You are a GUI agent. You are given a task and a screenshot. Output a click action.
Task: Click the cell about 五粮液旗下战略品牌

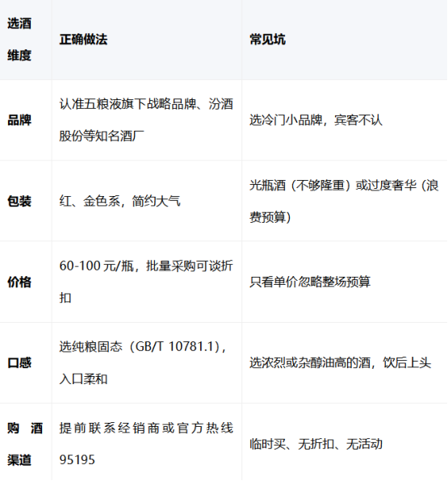click(x=146, y=120)
